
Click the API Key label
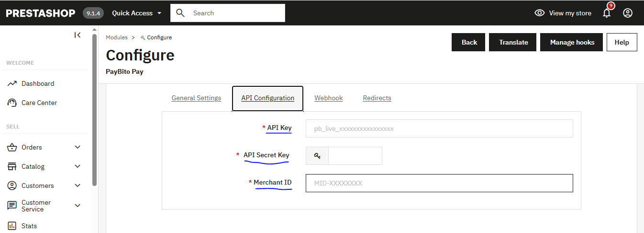(279, 128)
